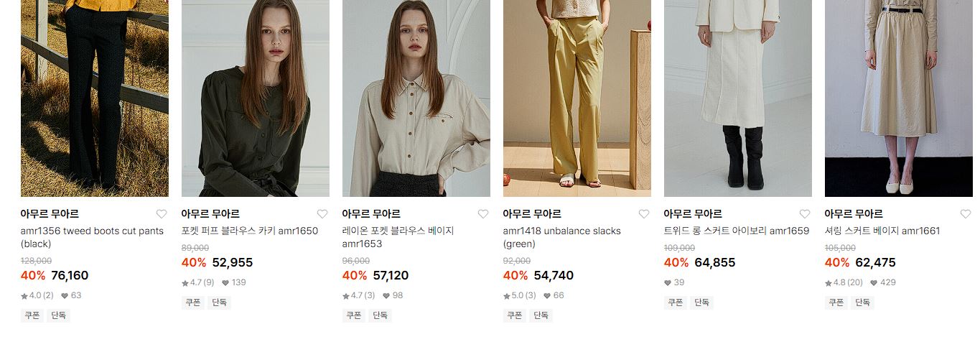Click 아무르 무아르 brand above amr1418 slacks
Viewport: 980px width, 337px height.
532,214
